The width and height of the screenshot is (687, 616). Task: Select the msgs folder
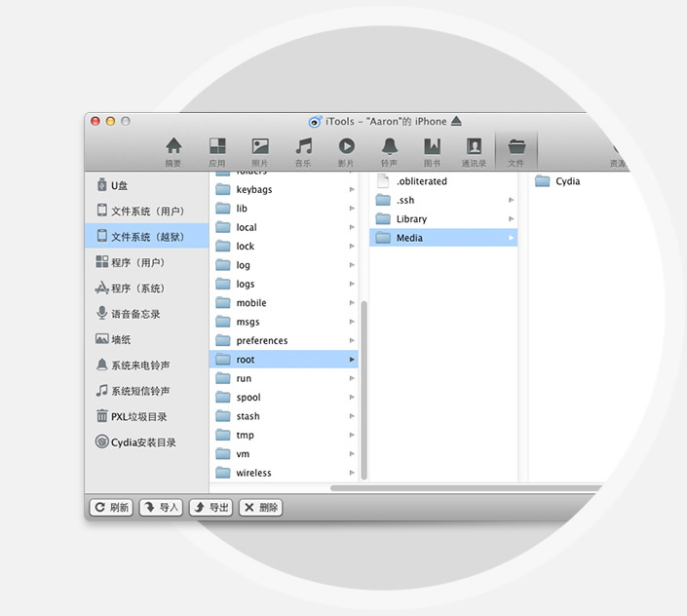point(284,322)
